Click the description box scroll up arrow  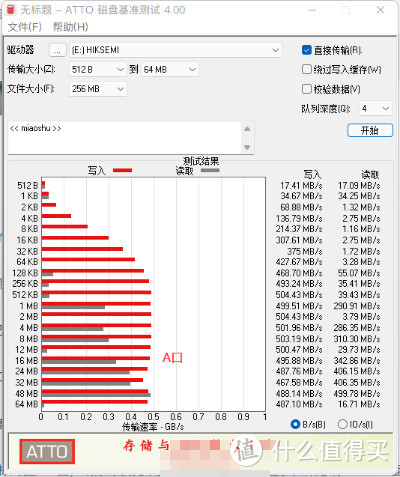[x=247, y=129]
